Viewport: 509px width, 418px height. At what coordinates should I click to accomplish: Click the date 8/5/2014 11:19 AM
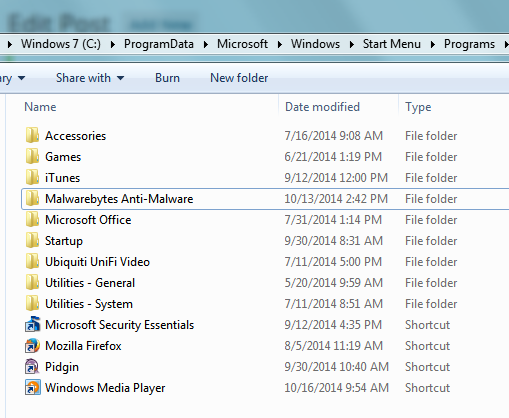[x=334, y=346]
